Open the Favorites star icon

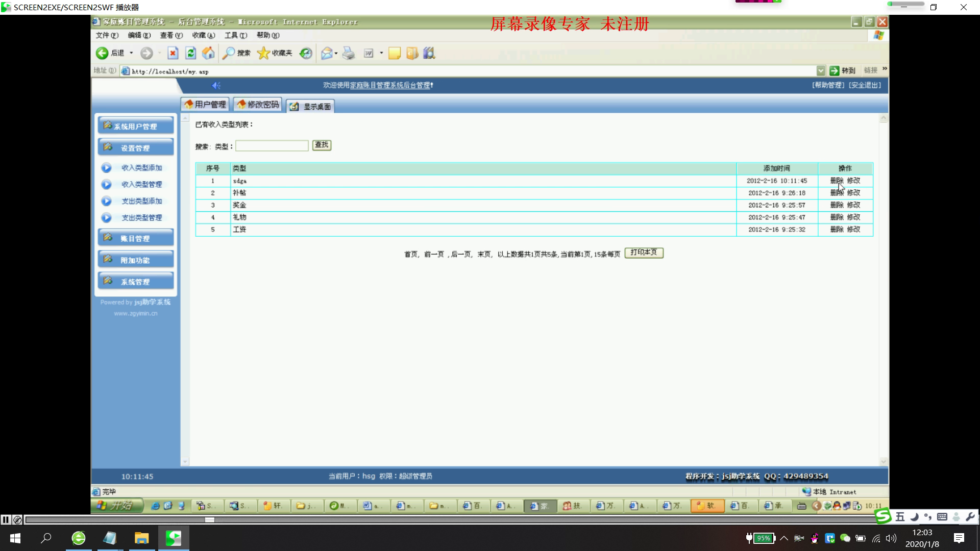click(x=263, y=53)
